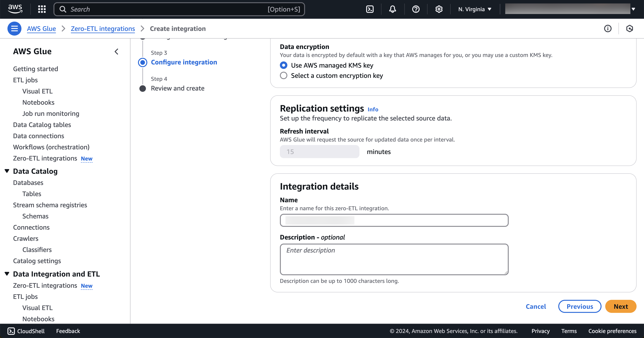The height and width of the screenshot is (338, 644).
Task: Click the Description text area
Action: pyautogui.click(x=394, y=259)
